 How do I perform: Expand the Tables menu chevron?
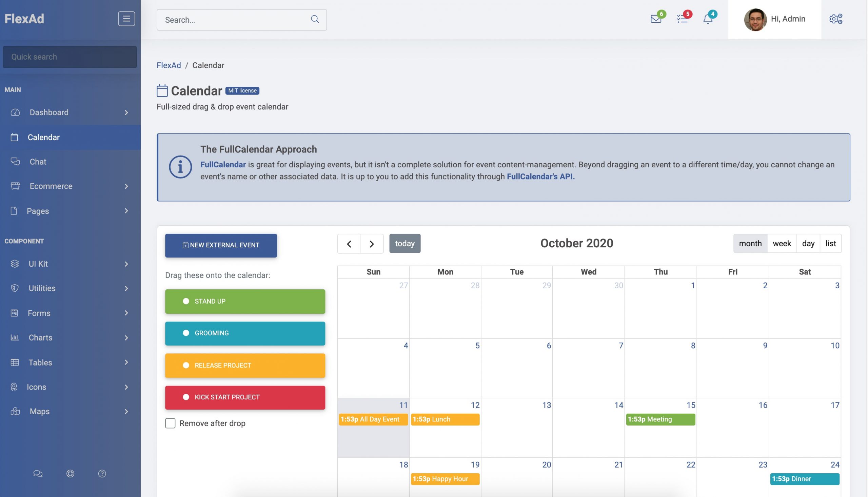126,362
